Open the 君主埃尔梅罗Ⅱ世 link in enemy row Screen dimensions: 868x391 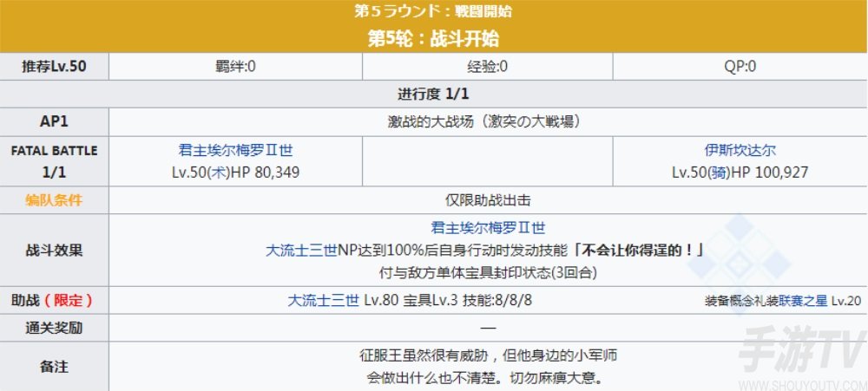click(x=235, y=151)
